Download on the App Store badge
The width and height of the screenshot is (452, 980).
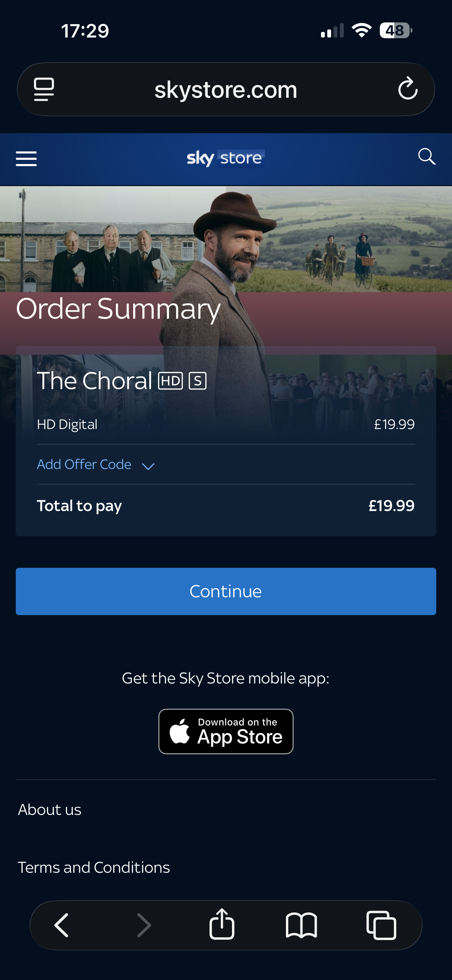pos(226,731)
